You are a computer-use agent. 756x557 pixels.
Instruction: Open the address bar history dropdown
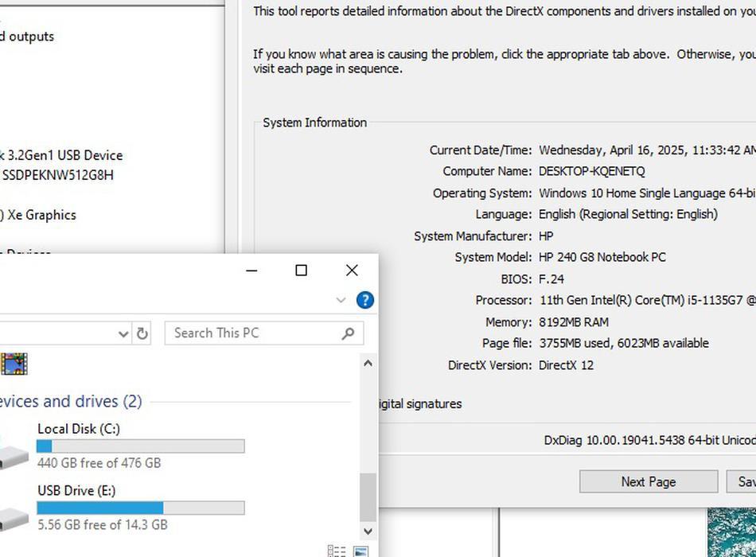pos(123,333)
